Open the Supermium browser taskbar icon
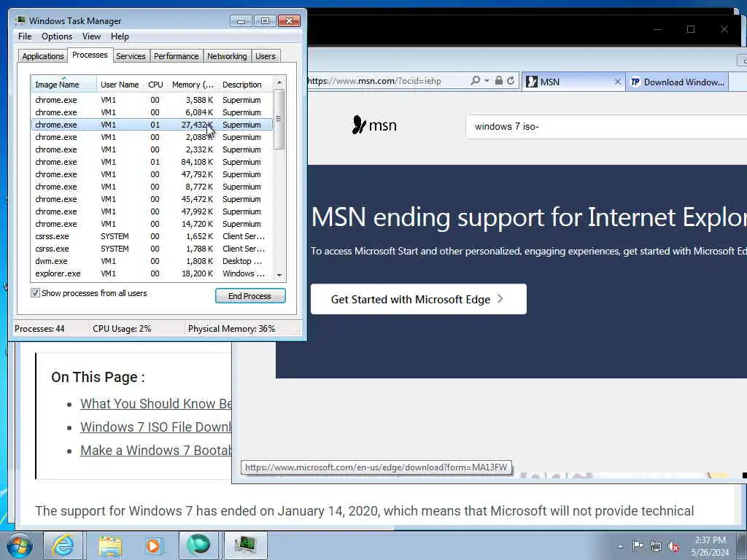 pos(198,545)
